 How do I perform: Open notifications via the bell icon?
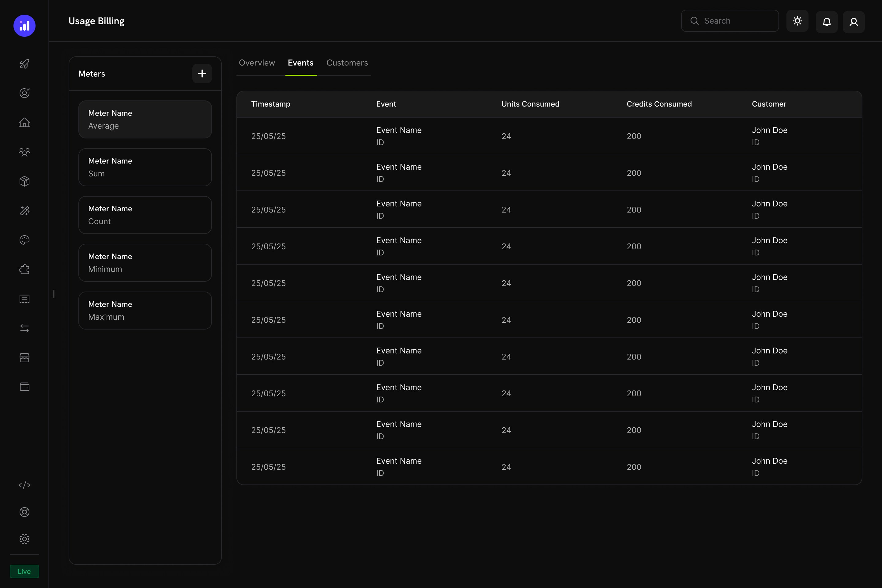coord(827,22)
